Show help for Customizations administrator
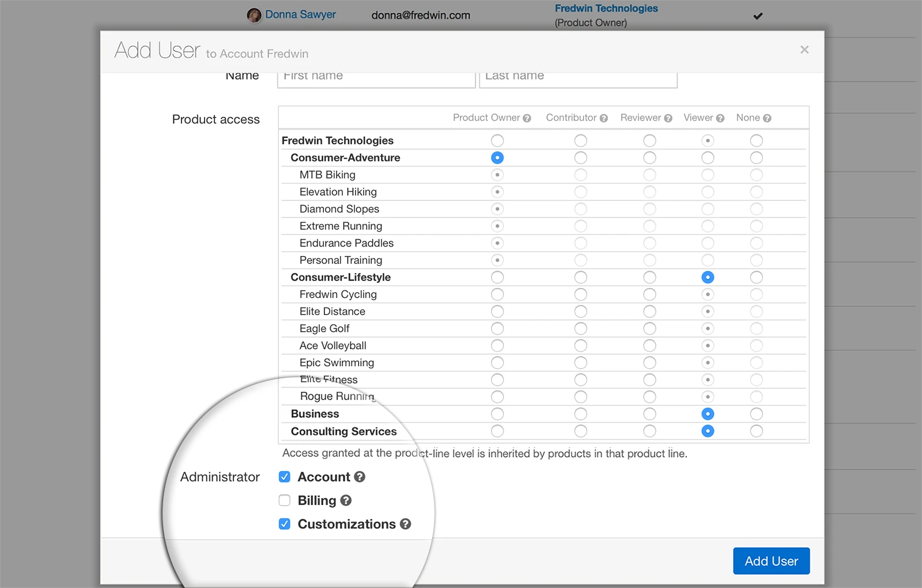Screen dimensions: 922x588 (x=406, y=524)
